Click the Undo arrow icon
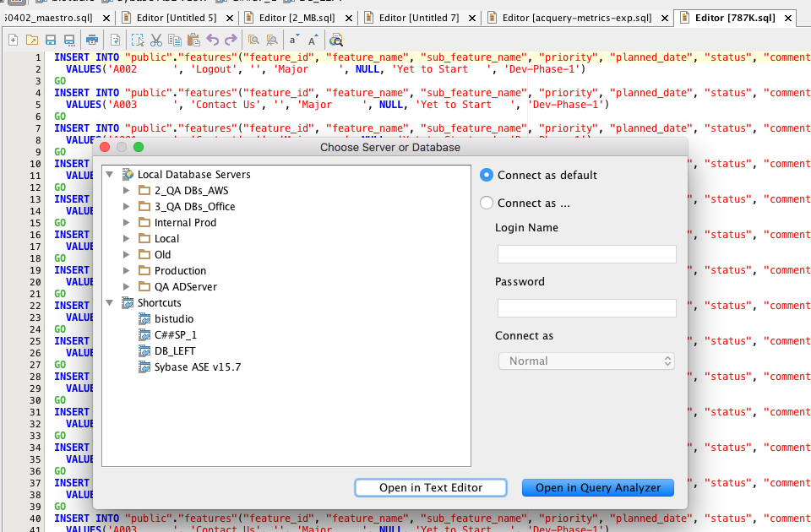Viewport: 811px width, 532px height. 212,40
